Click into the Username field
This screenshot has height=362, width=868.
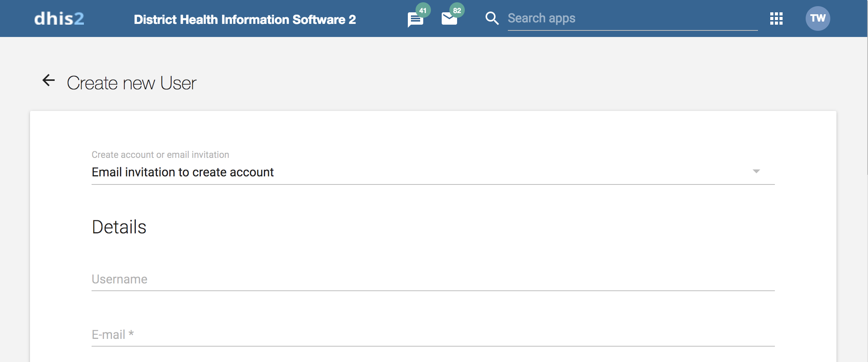[433, 279]
